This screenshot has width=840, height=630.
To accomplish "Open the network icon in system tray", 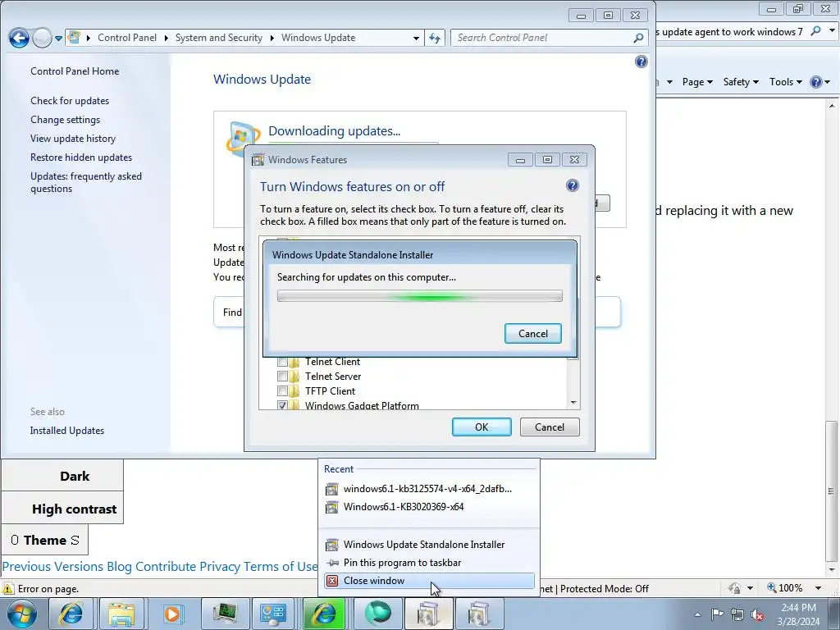I will click(737, 614).
